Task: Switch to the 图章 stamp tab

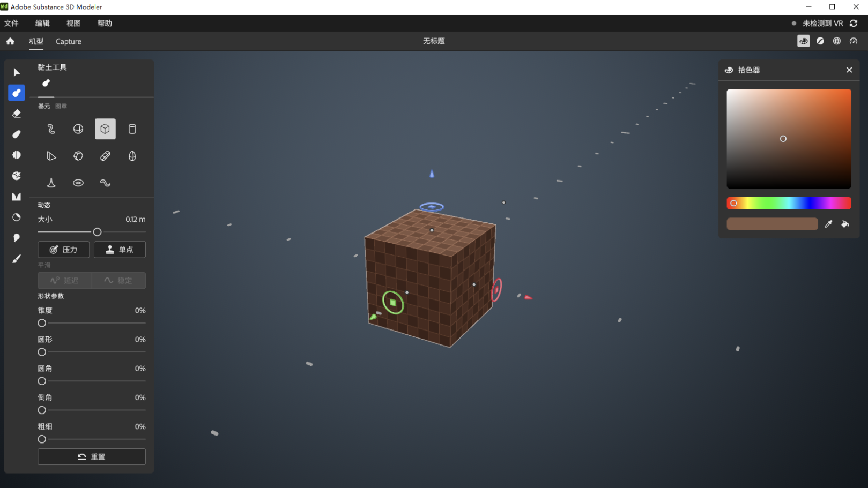Action: tap(61, 106)
